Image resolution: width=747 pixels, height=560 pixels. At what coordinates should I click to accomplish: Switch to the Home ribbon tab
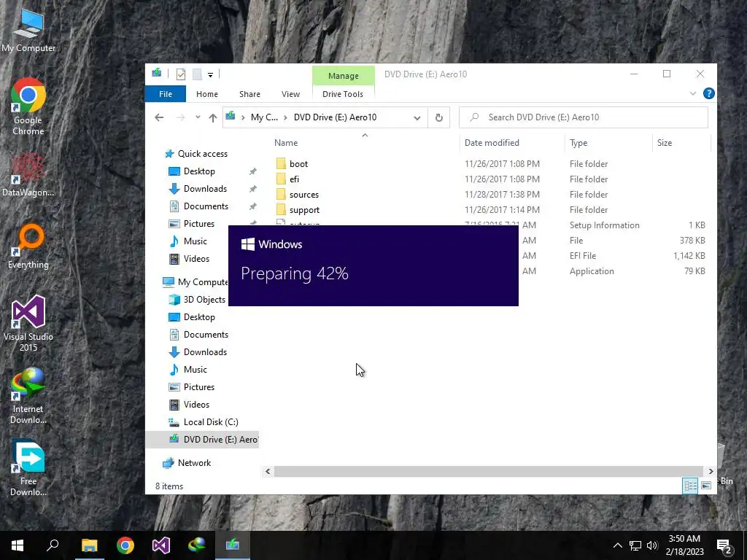click(206, 94)
